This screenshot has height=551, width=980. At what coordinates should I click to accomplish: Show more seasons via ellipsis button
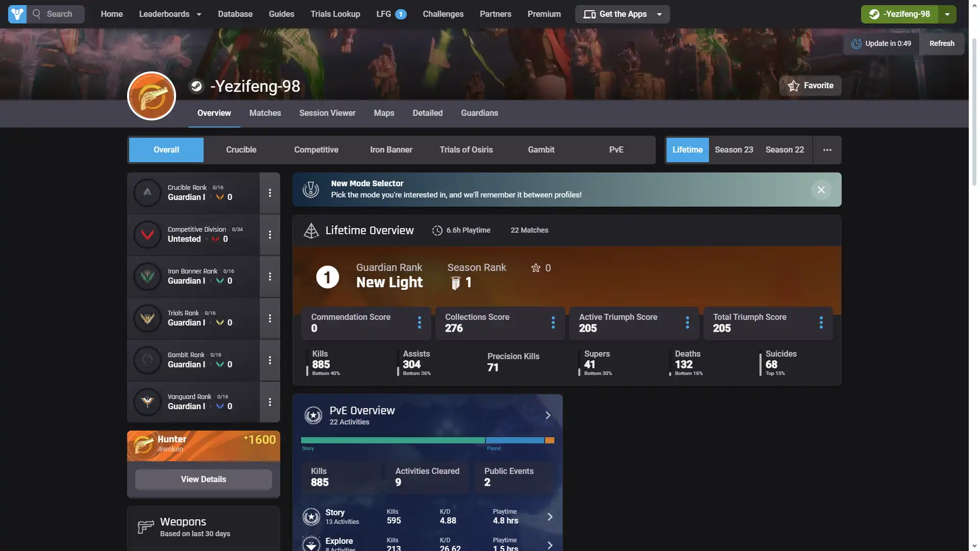tap(827, 150)
